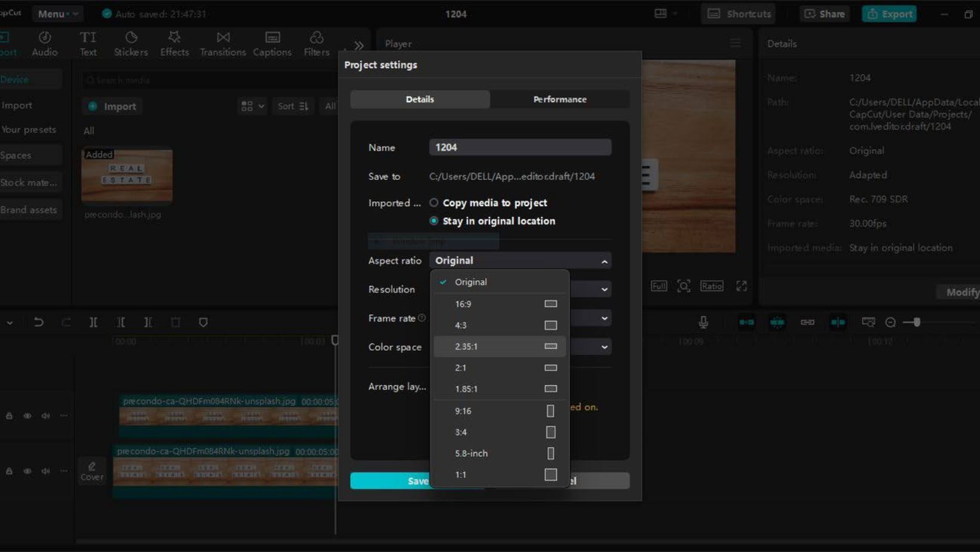Collapse the Aspect ratio dropdown
Image resolution: width=980 pixels, height=552 pixels.
[520, 260]
